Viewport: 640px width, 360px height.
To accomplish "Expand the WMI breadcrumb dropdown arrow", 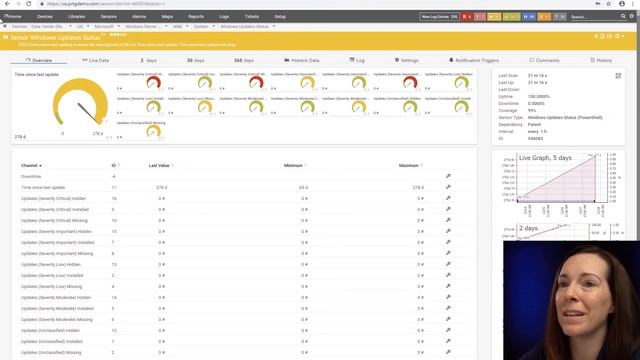I will tap(187, 26).
